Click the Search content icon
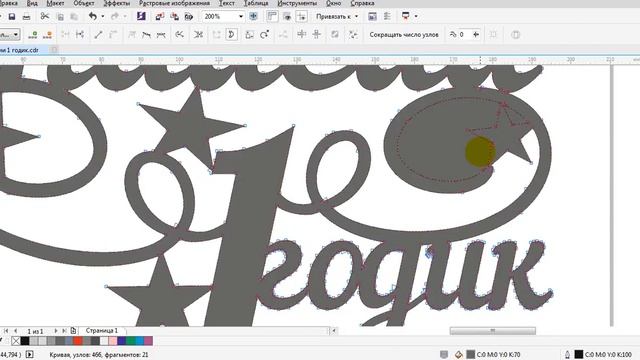 [x=141, y=16]
